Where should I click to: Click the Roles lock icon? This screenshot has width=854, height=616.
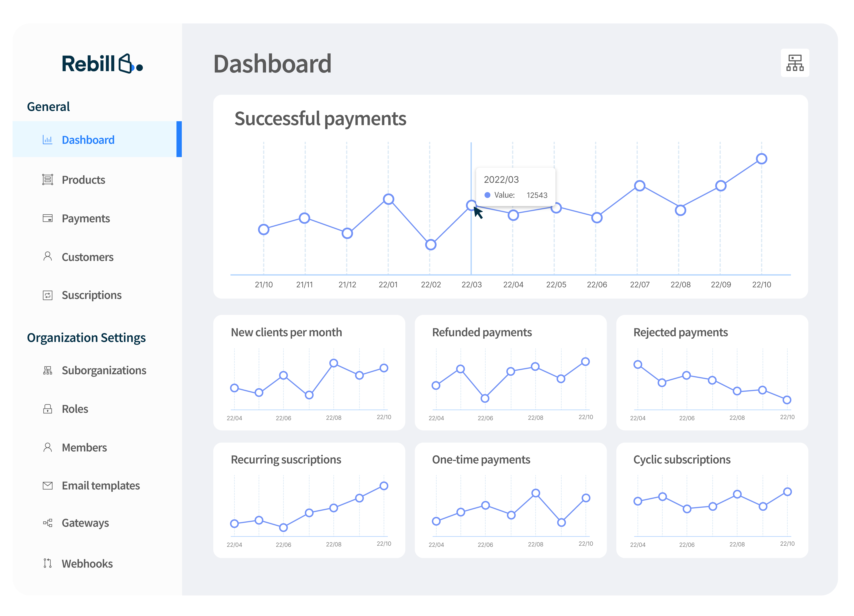click(47, 409)
